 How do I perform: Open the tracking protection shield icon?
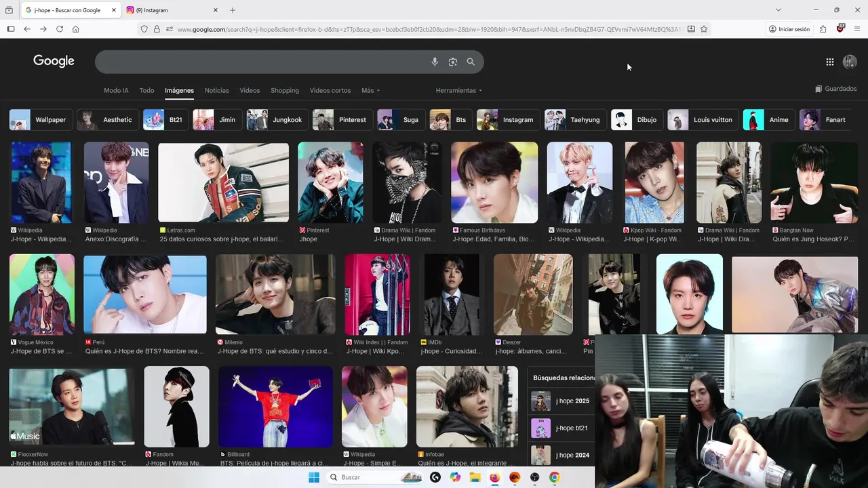(144, 29)
